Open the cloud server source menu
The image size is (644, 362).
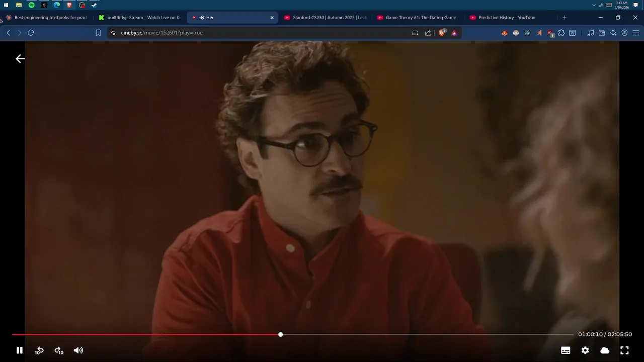[x=605, y=350]
